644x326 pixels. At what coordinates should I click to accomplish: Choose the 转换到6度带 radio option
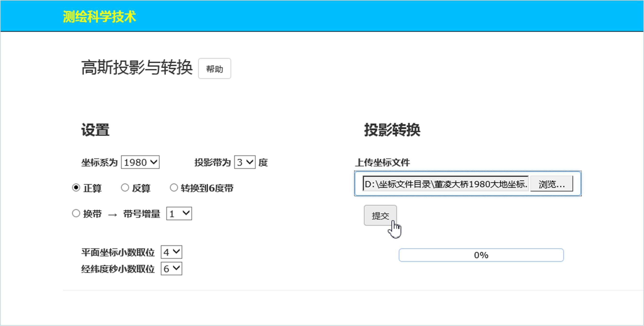pyautogui.click(x=174, y=188)
